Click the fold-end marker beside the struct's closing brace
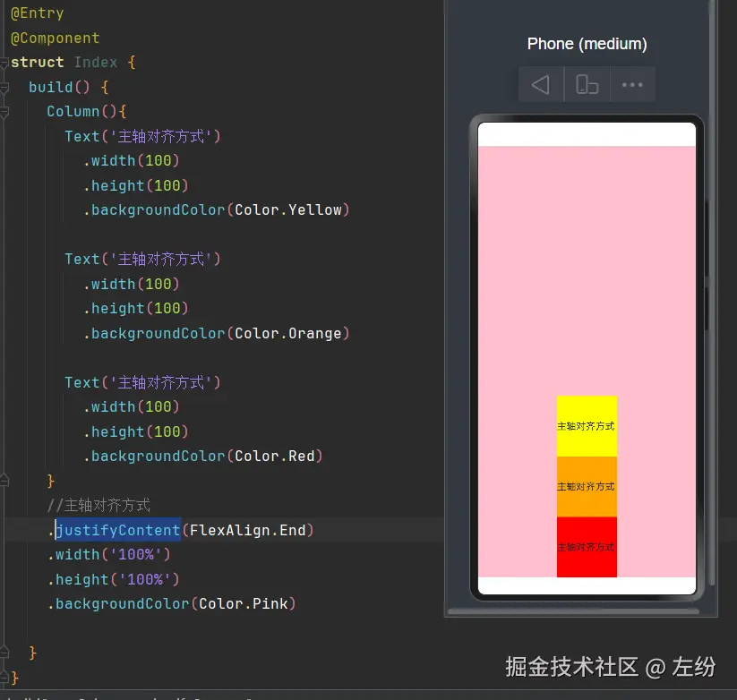Image resolution: width=737 pixels, height=700 pixels. click(4, 678)
